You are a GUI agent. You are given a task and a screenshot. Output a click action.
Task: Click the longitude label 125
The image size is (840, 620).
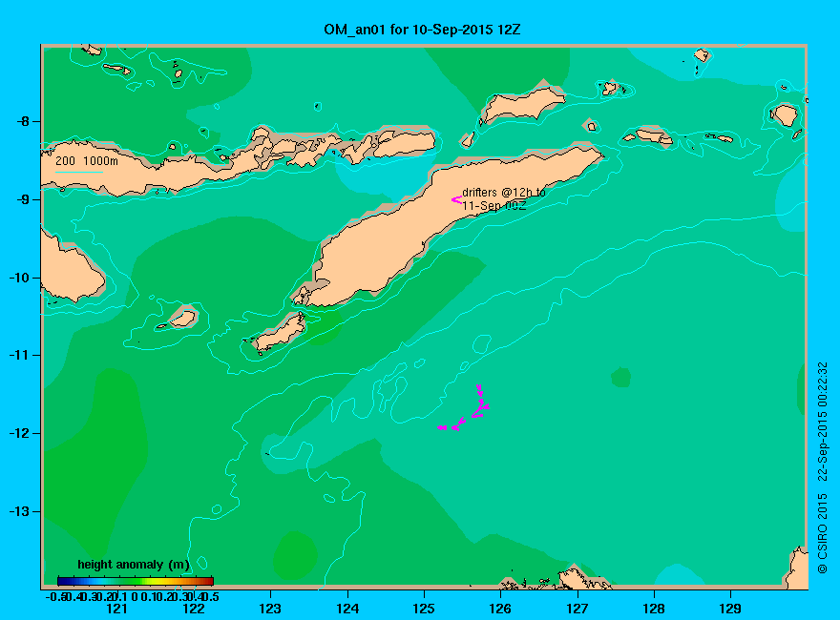tap(424, 609)
